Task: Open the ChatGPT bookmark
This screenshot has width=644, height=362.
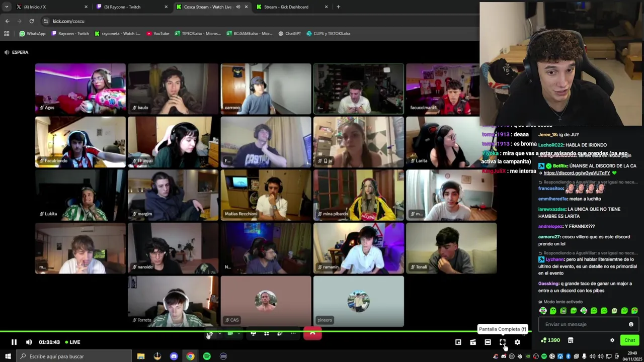Action: coord(290,34)
